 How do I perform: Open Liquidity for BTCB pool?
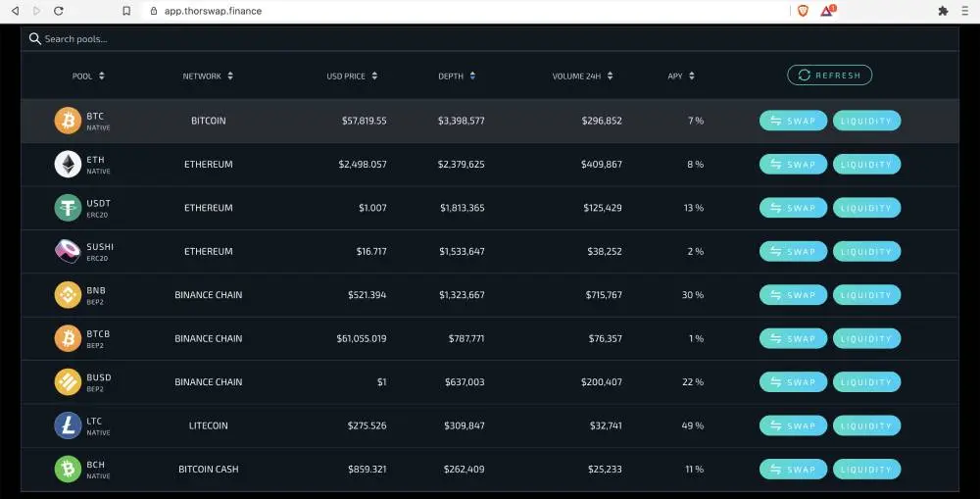[866, 338]
